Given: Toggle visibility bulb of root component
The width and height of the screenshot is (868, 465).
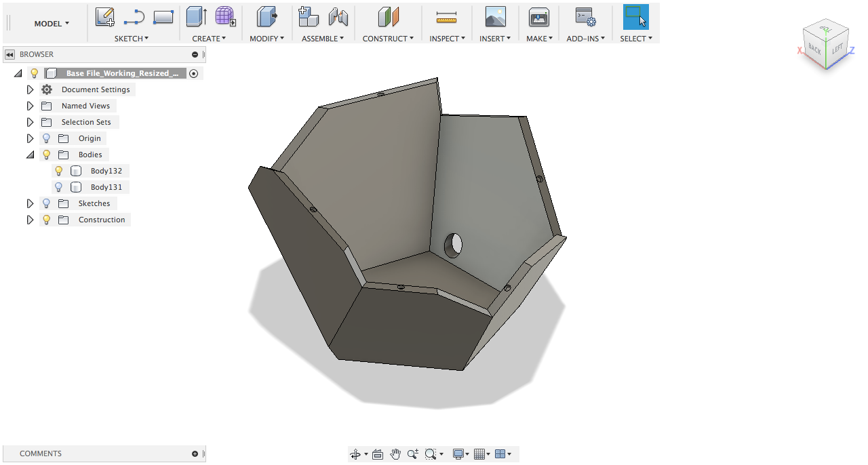Looking at the screenshot, I should [35, 73].
